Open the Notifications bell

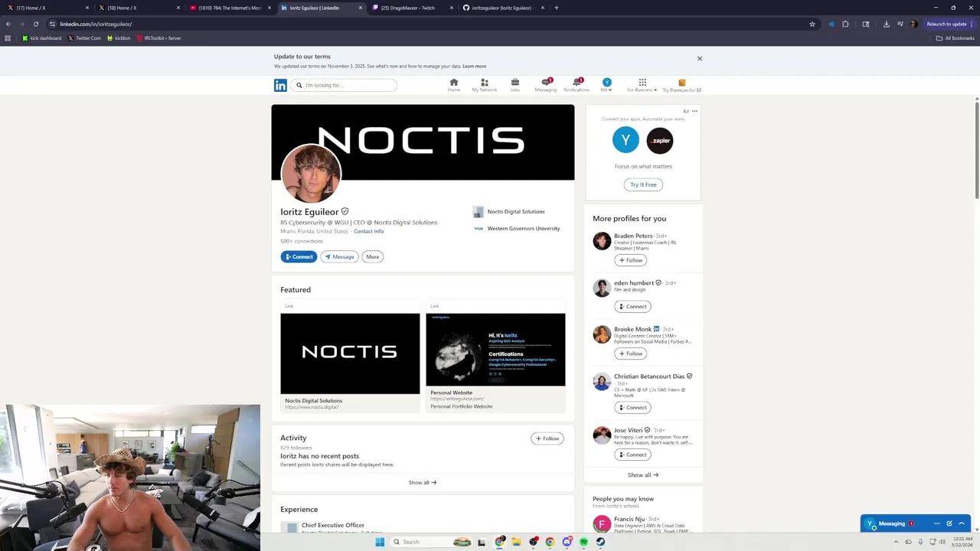click(577, 85)
